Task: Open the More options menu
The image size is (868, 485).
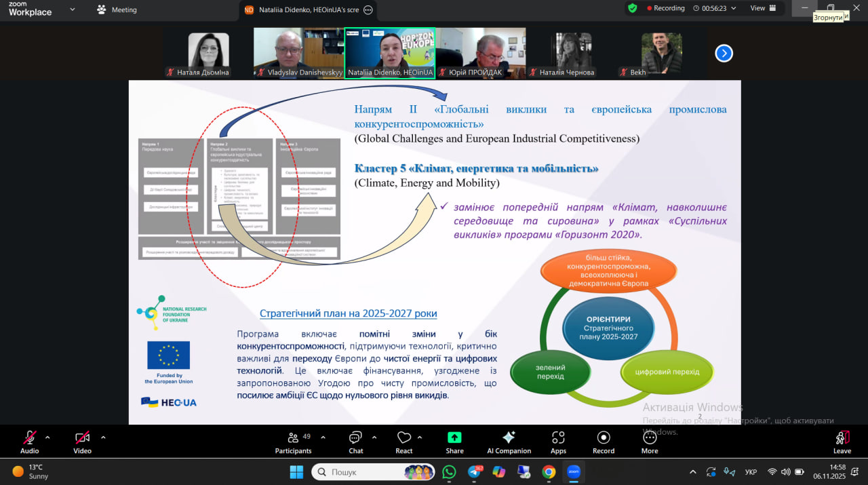Action: (x=649, y=442)
